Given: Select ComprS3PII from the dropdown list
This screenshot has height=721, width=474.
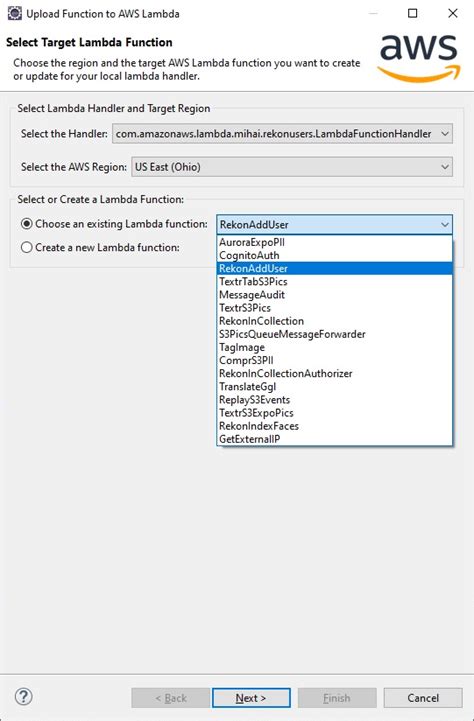Looking at the screenshot, I should click(x=335, y=360).
